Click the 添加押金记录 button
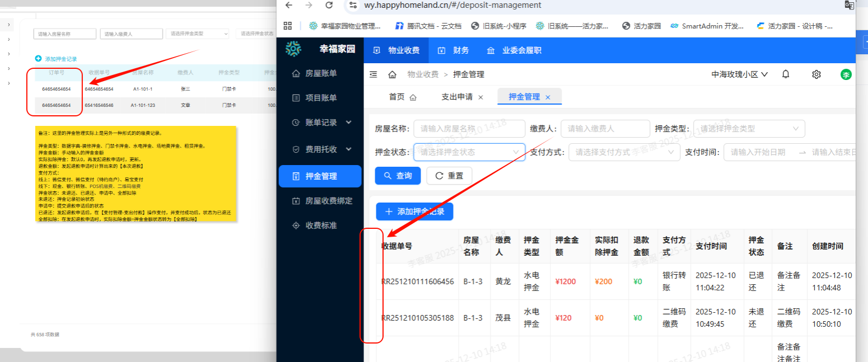Viewport: 868px width, 362px height. pyautogui.click(x=414, y=211)
